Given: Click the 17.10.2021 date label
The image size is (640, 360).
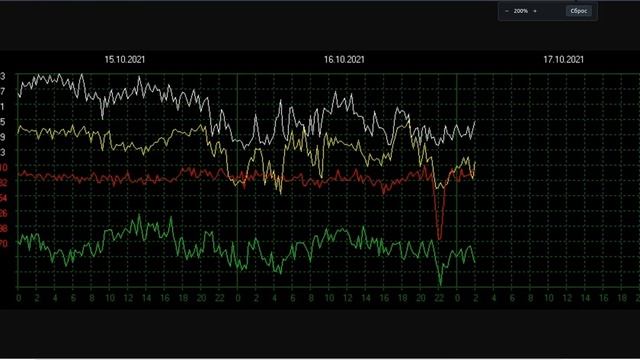Looking at the screenshot, I should (563, 59).
